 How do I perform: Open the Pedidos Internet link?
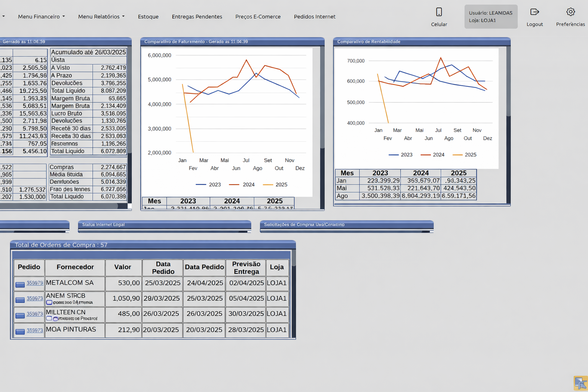click(x=314, y=16)
